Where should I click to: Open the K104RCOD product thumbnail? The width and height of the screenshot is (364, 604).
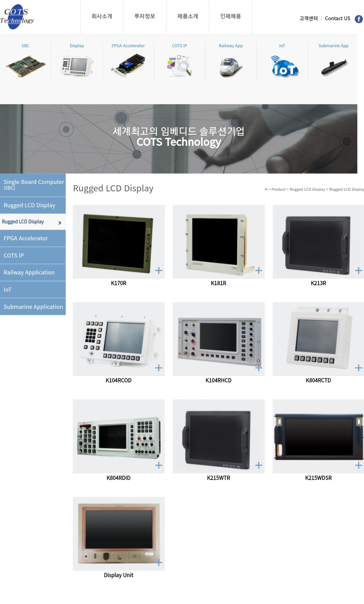[119, 339]
